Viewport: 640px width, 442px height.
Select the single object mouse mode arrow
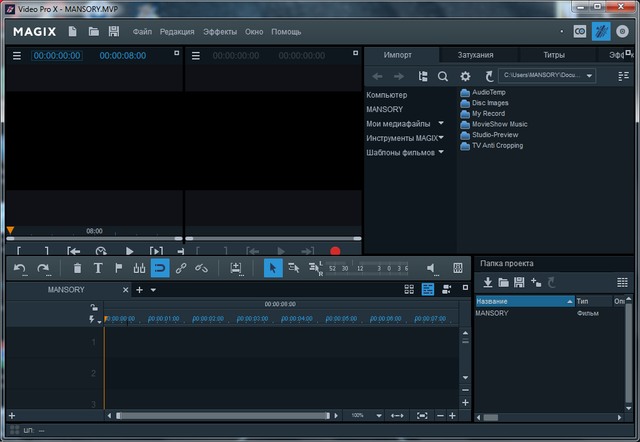click(x=273, y=268)
